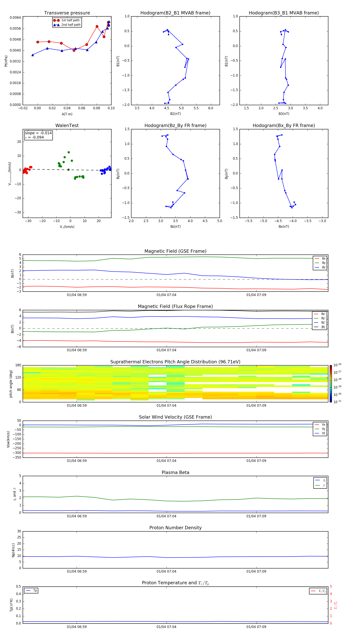Screen dimensions: 351x644
Task: Click the 'Bz' entry in GSE field legend
Action: pyautogui.click(x=320, y=267)
